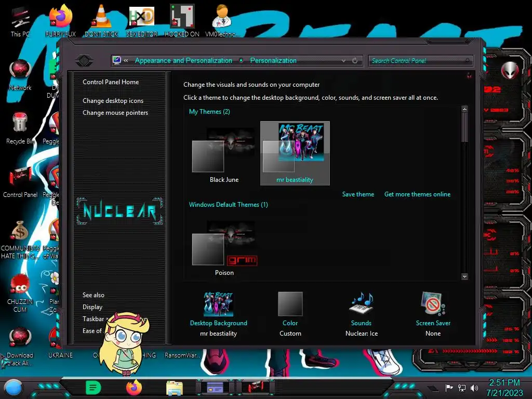
Task: Click the theme list scroll down arrow
Action: 464,276
